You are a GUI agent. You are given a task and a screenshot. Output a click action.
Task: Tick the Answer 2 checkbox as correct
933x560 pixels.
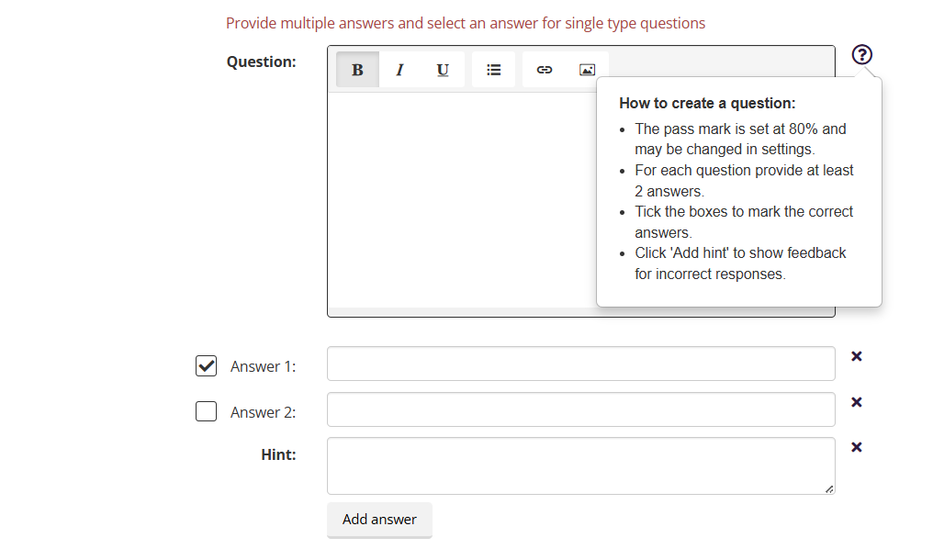point(207,411)
